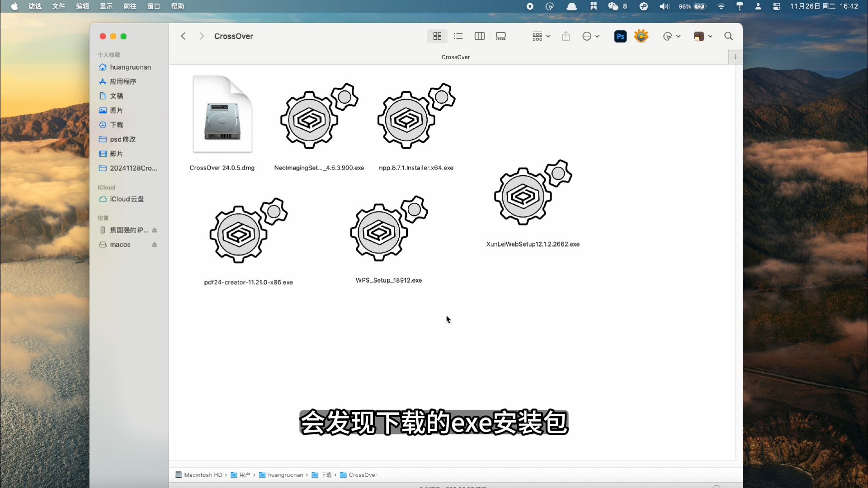This screenshot has height=488, width=868.
Task: Open huangruonan home in sidebar
Action: [x=125, y=67]
